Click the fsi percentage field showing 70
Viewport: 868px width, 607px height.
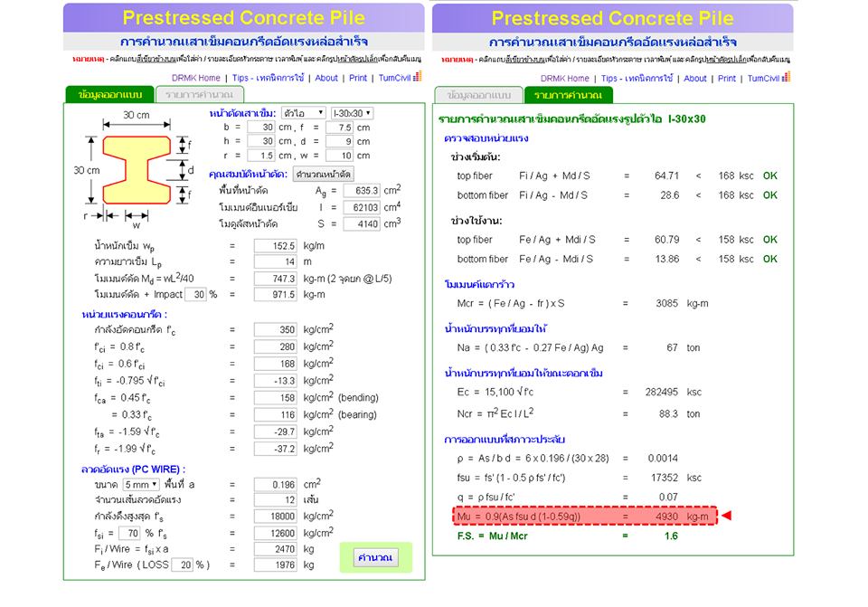(129, 534)
